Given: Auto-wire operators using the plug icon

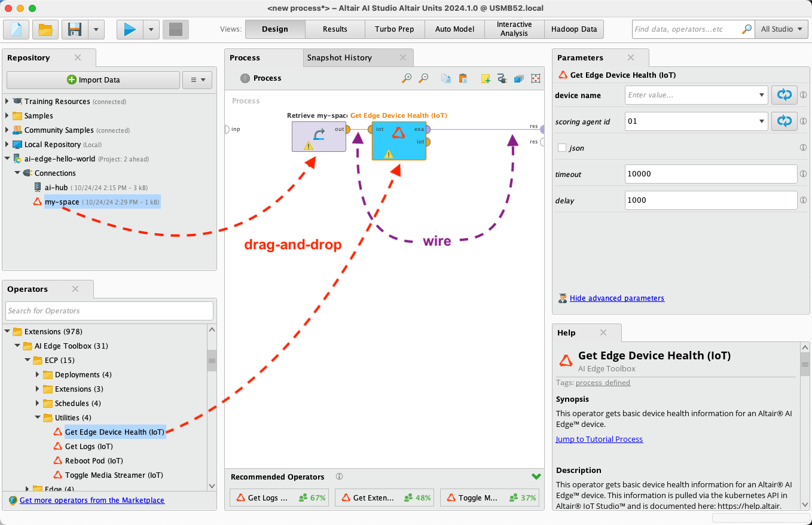Looking at the screenshot, I should [x=502, y=78].
